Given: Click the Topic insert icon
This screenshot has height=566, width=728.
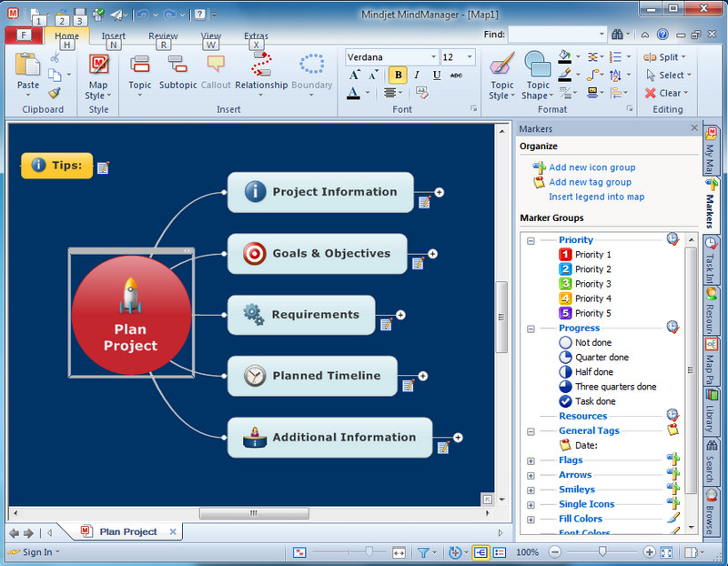Looking at the screenshot, I should click(140, 66).
